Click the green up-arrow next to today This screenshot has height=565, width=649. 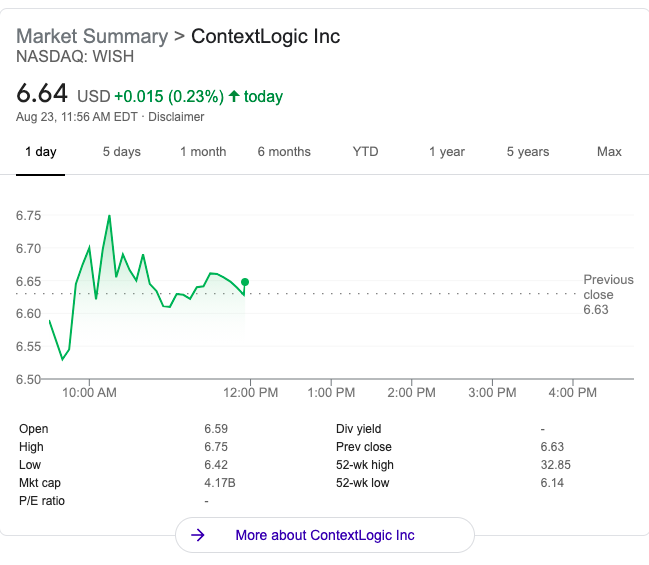click(x=234, y=96)
